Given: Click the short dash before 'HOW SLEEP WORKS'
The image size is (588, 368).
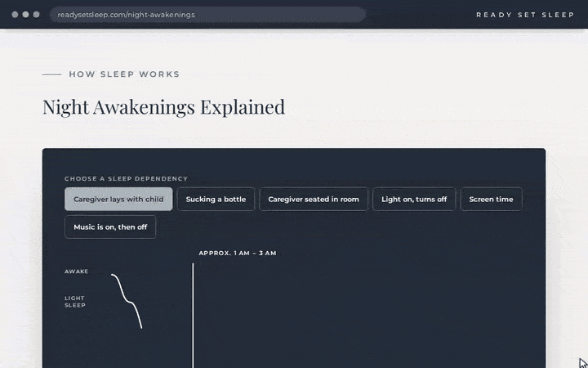Looking at the screenshot, I should tap(51, 74).
